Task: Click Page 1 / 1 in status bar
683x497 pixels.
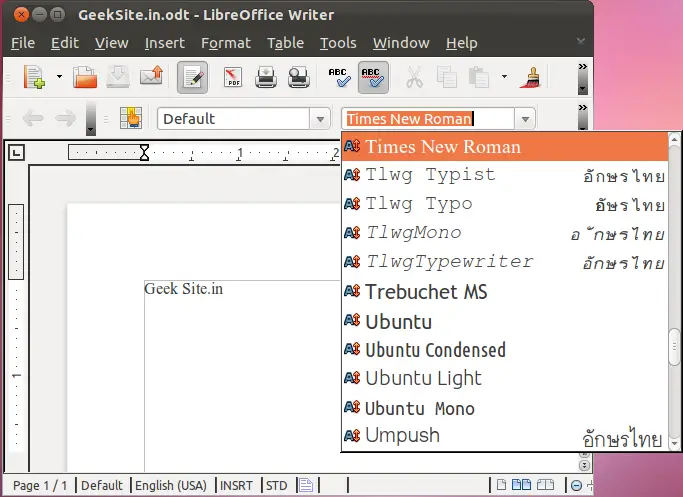Action: click(40, 485)
